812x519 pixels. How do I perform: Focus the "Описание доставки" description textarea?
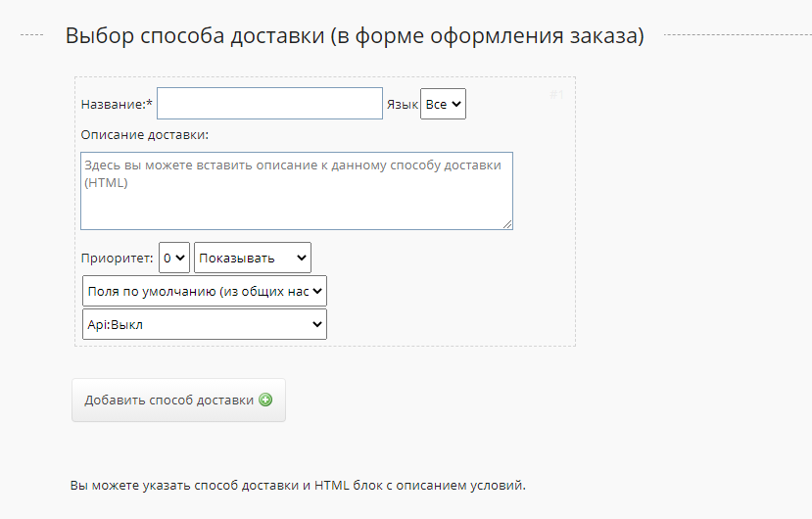point(296,191)
